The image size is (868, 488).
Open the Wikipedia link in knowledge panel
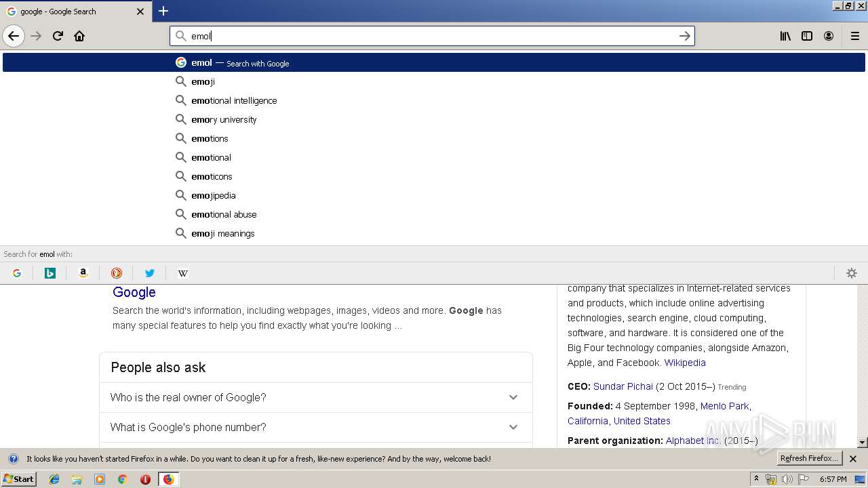click(685, 363)
